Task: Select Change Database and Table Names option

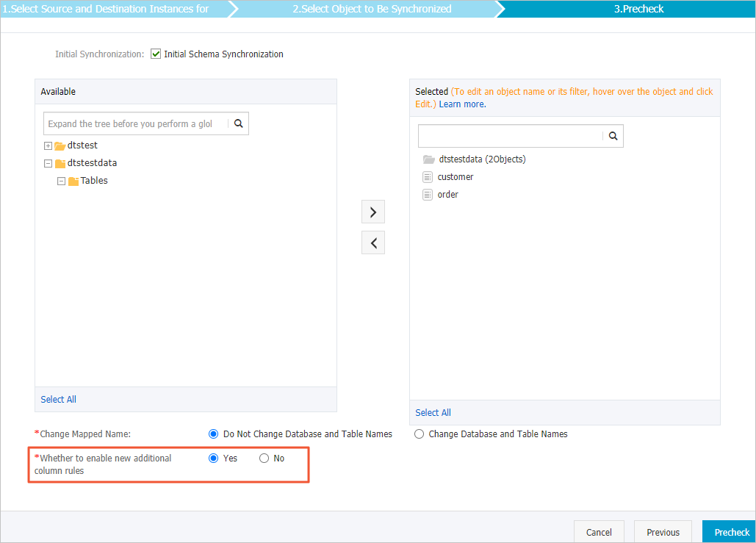Action: tap(419, 434)
